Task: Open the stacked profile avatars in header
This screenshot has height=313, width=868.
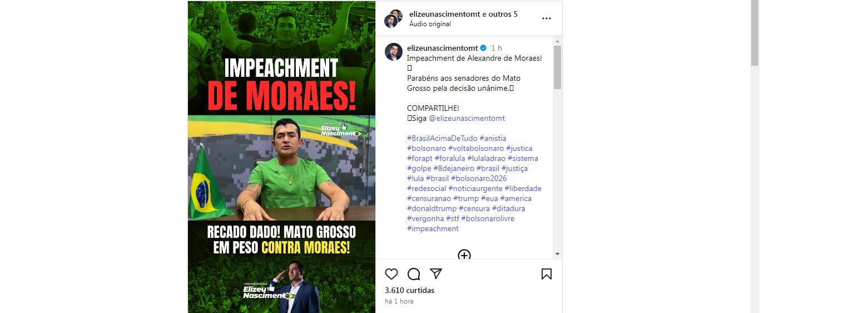Action: click(394, 18)
